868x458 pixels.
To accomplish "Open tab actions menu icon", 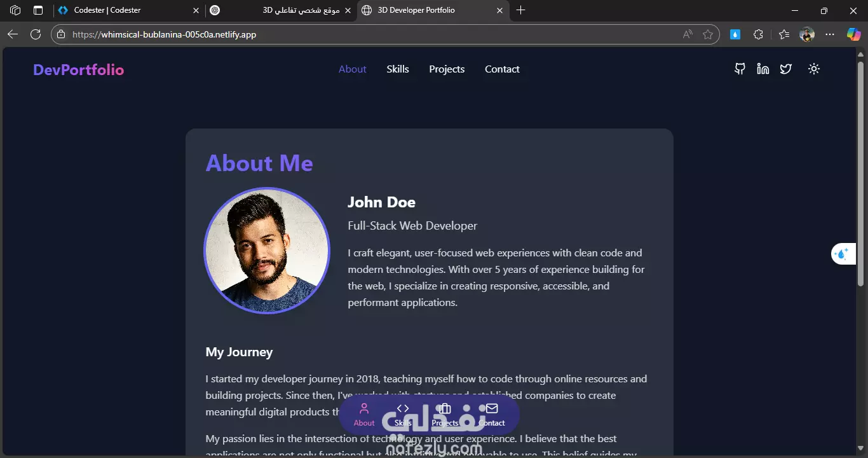I will click(x=38, y=10).
